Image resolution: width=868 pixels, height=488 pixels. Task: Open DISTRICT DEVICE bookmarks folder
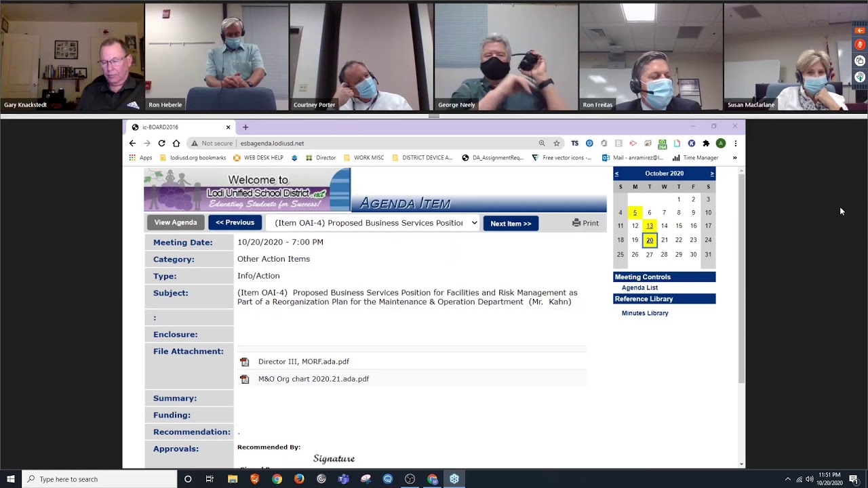422,157
